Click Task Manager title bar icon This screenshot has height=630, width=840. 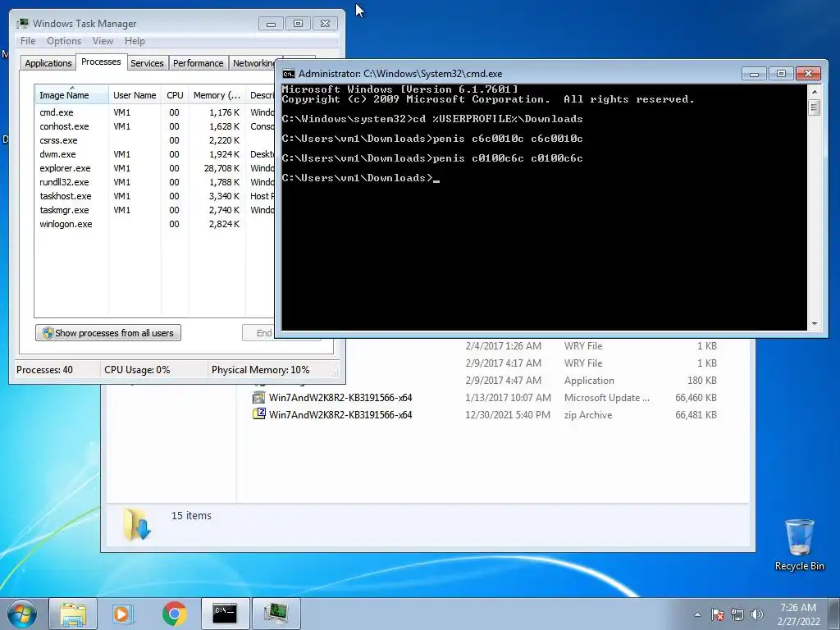[22, 24]
